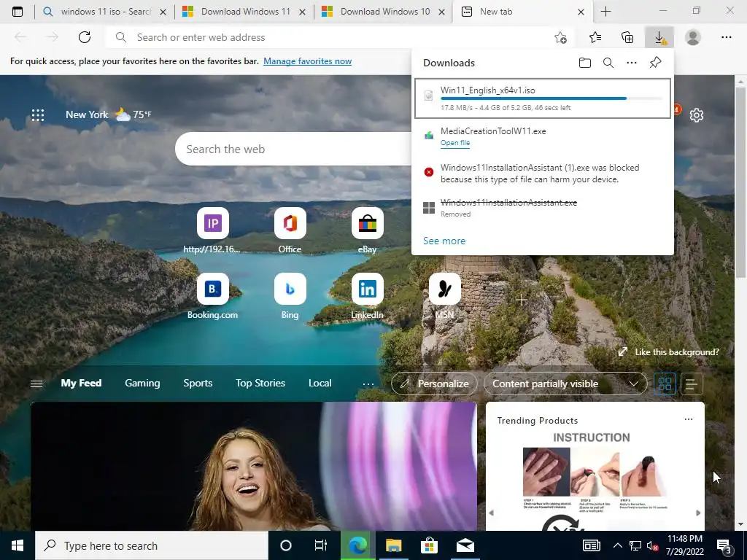The image size is (747, 560).
Task: Open File Explorer from taskbar
Action: [x=393, y=545]
